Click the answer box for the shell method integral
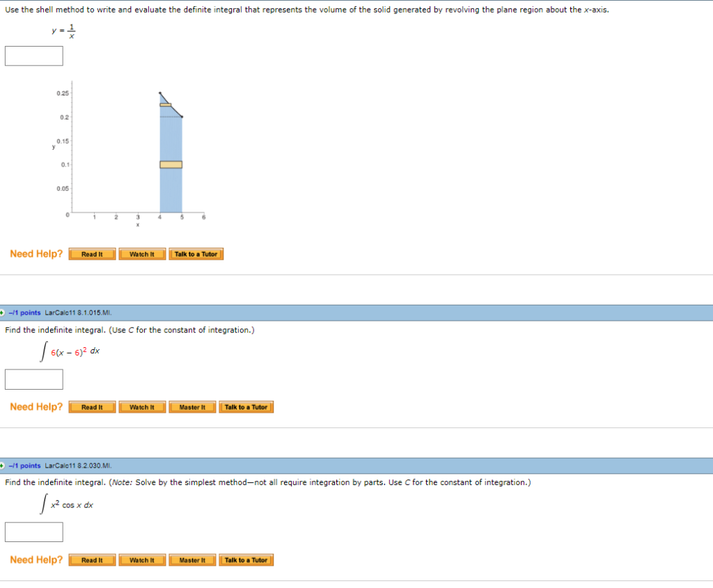 pos(33,56)
